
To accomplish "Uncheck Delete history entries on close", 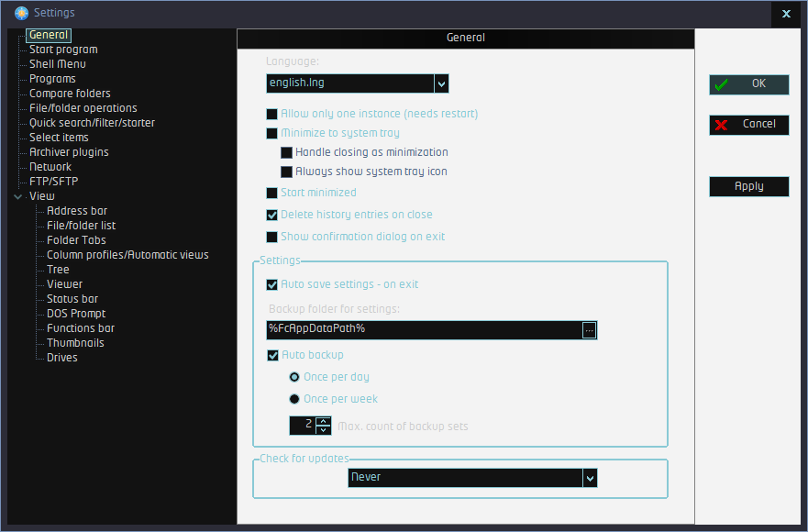I will pos(271,216).
